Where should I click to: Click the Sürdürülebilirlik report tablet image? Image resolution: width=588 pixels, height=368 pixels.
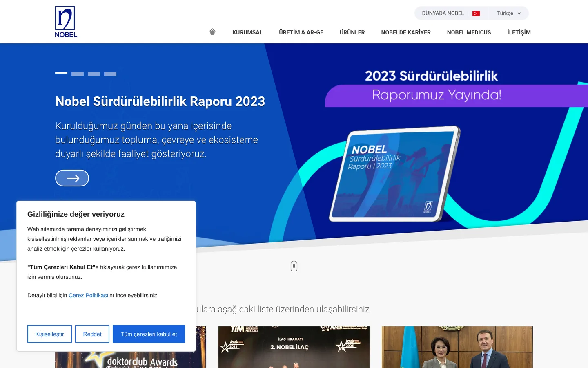point(394,174)
